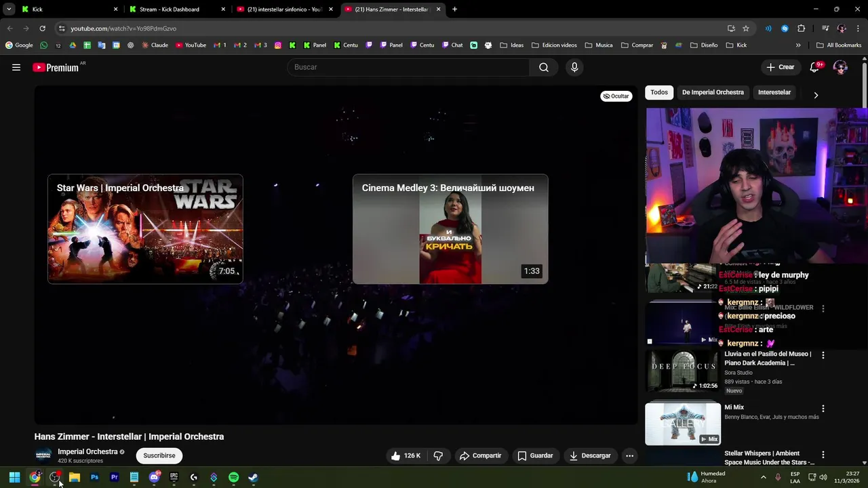Open Epic Games launcher from taskbar

(x=174, y=477)
